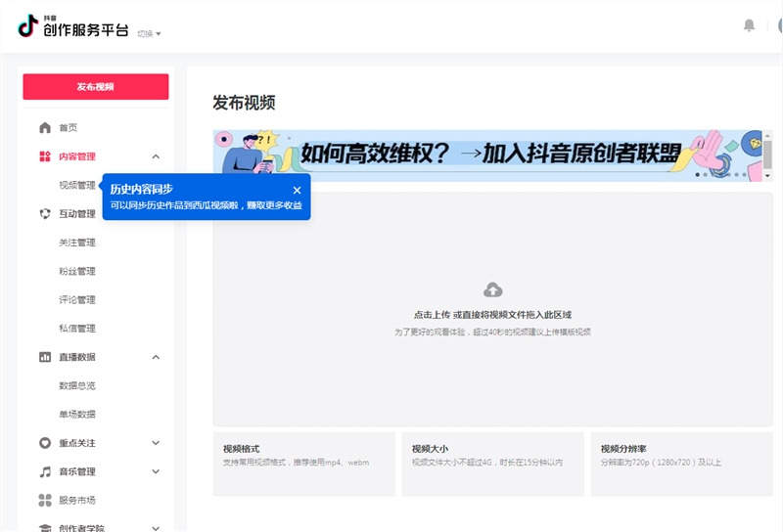Viewport: 783px width, 532px height.
Task: Expand the 重点关注 section chevron
Action: tap(156, 443)
